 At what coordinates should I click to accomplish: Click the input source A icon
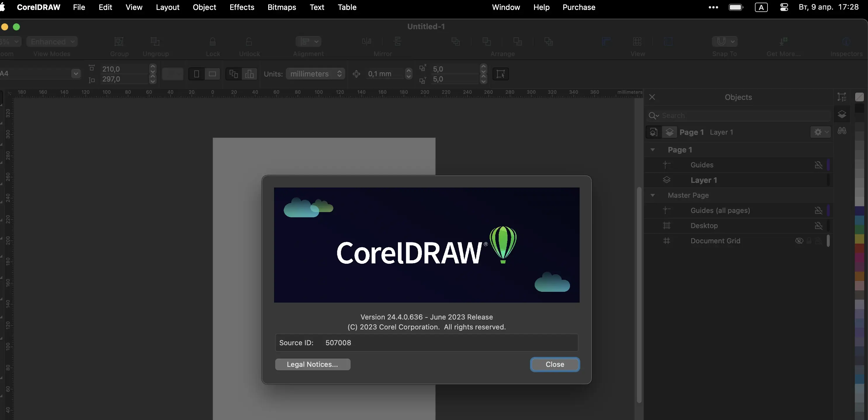761,7
